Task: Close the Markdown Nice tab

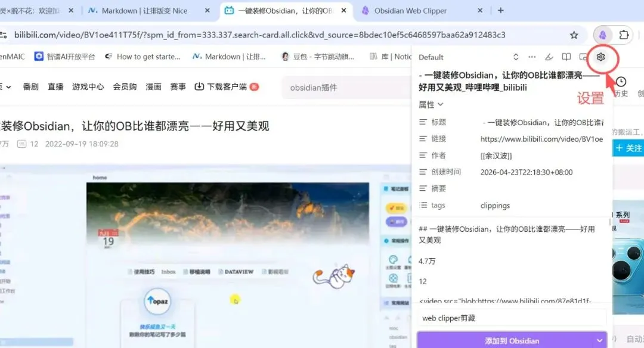Action: coord(207,11)
